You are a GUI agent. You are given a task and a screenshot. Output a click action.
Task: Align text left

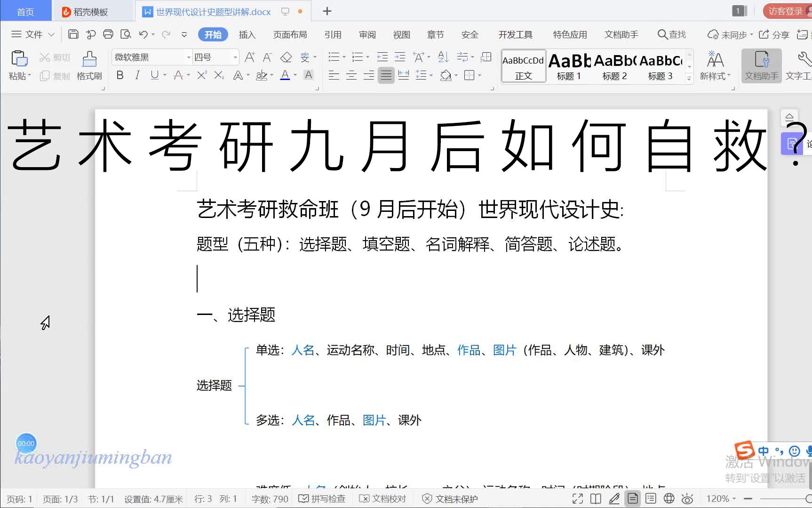(334, 75)
